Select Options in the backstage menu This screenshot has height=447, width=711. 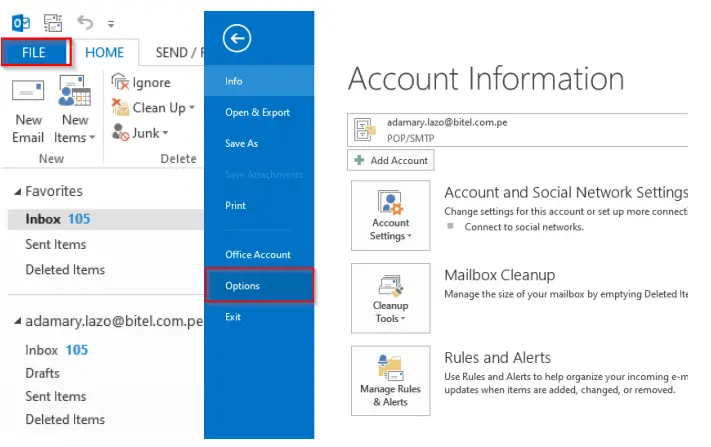259,285
